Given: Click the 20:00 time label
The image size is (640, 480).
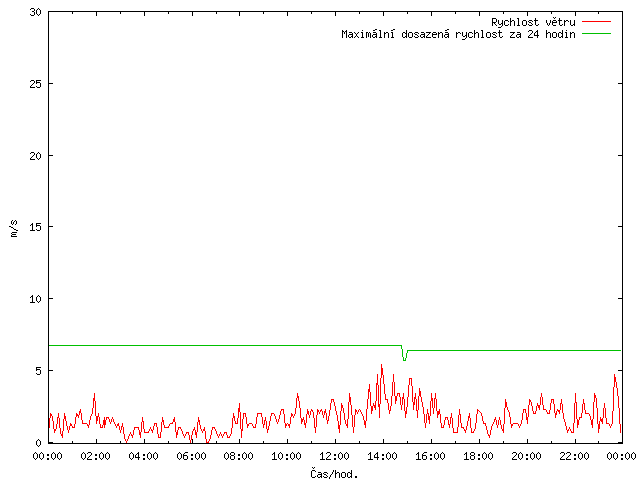Looking at the screenshot, I should pyautogui.click(x=526, y=456).
